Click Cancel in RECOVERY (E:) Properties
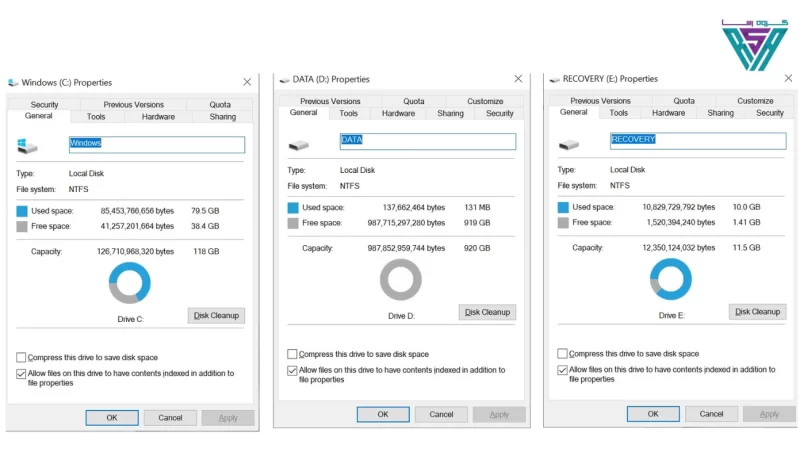The height and width of the screenshot is (450, 800). tap(711, 414)
